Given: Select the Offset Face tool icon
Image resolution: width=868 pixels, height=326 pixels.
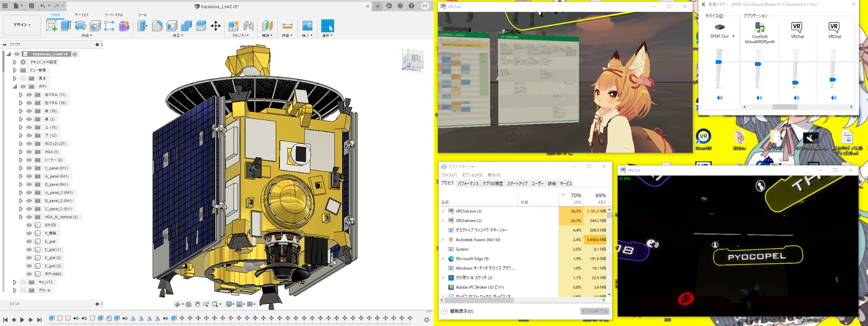Looking at the screenshot, I should tap(201, 26).
